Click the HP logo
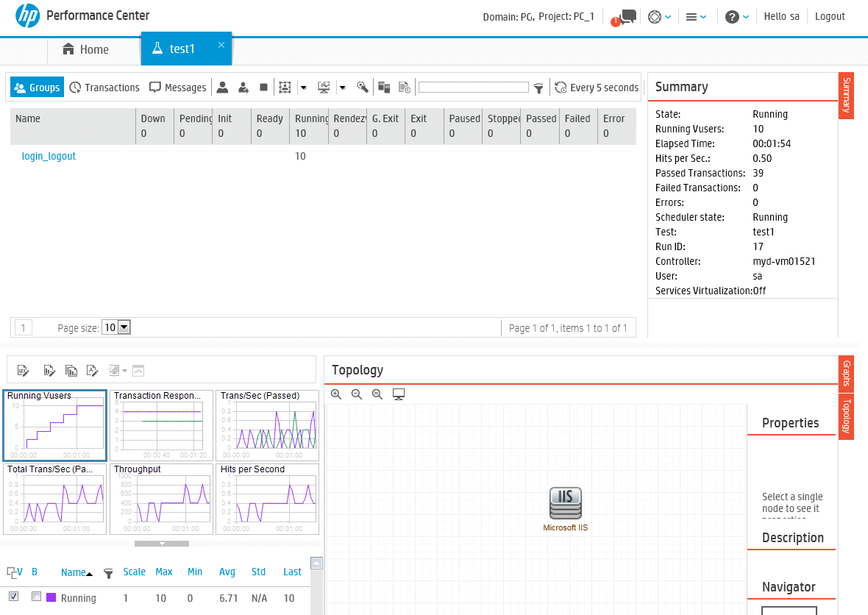The height and width of the screenshot is (615, 868). 27,15
